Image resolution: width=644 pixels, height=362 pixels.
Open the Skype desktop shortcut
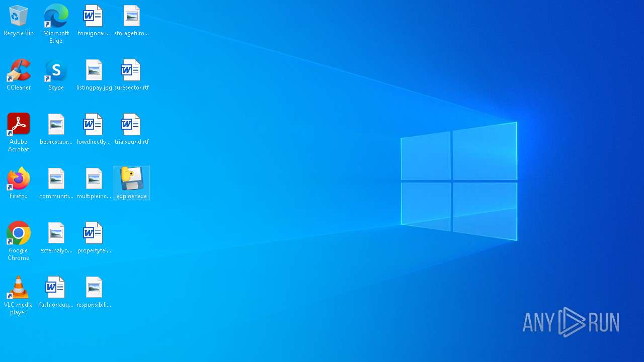point(56,75)
